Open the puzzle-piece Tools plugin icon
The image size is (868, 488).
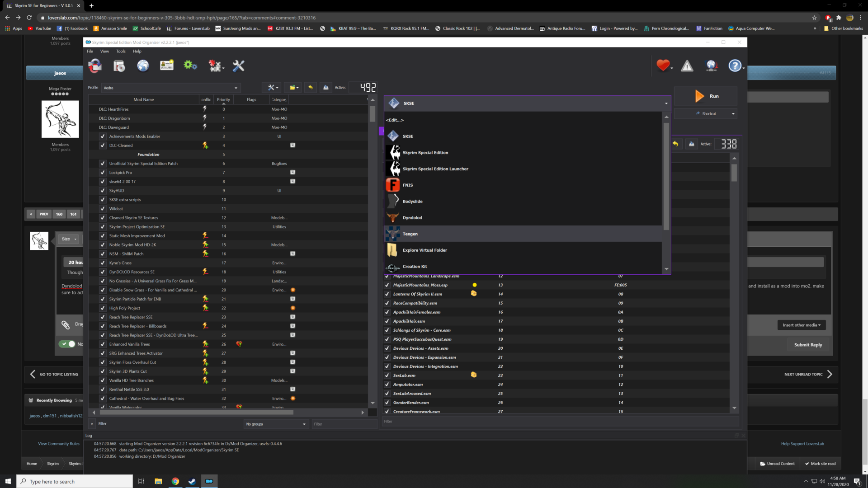point(215,66)
